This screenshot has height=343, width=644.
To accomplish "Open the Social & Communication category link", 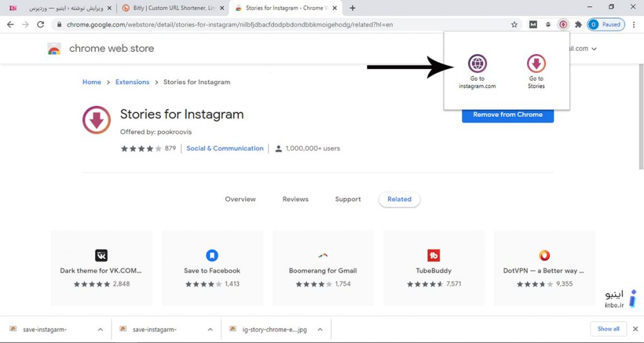I will [x=225, y=148].
